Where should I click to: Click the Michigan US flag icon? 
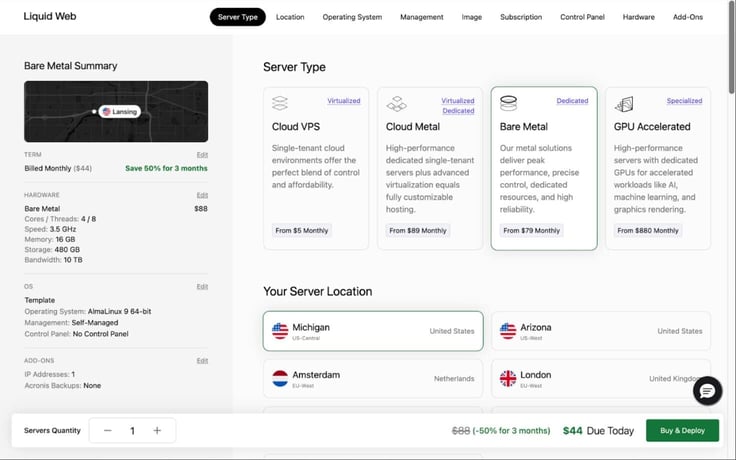[280, 331]
